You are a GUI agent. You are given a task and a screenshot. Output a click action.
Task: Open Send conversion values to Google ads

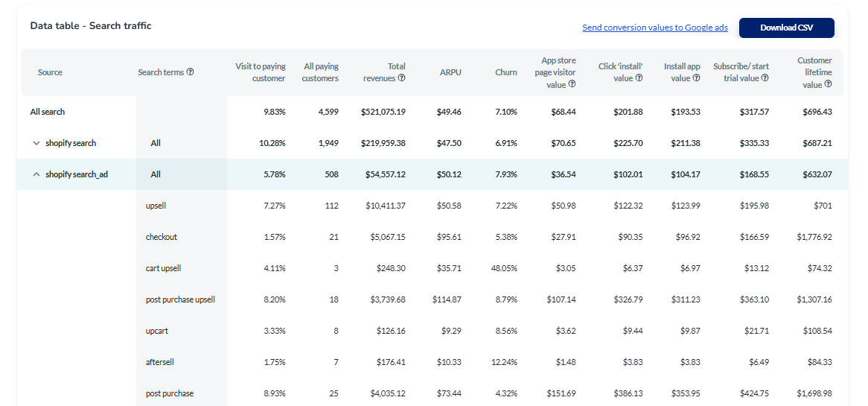point(655,27)
